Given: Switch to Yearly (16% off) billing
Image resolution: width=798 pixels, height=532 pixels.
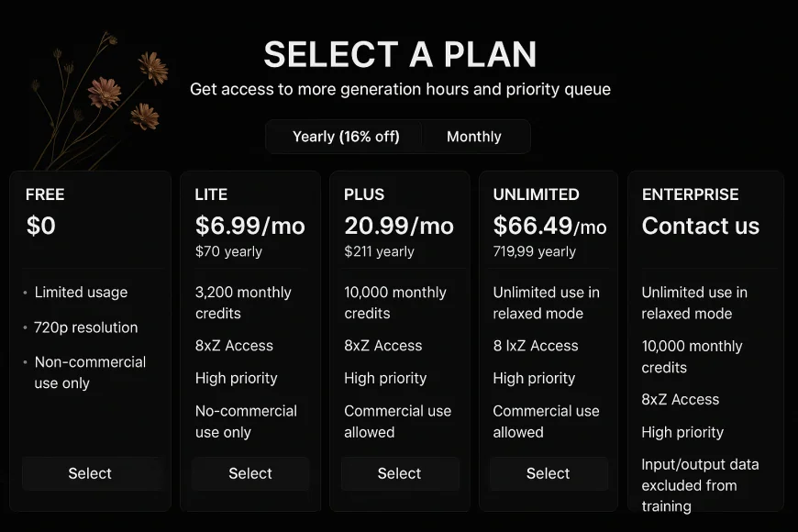Looking at the screenshot, I should click(346, 137).
